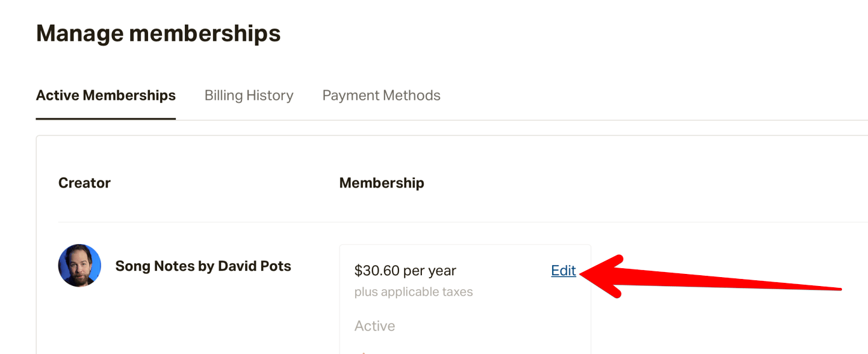Screen dimensions: 868x354
Task: Click the $30.60 per year price text
Action: 405,271
